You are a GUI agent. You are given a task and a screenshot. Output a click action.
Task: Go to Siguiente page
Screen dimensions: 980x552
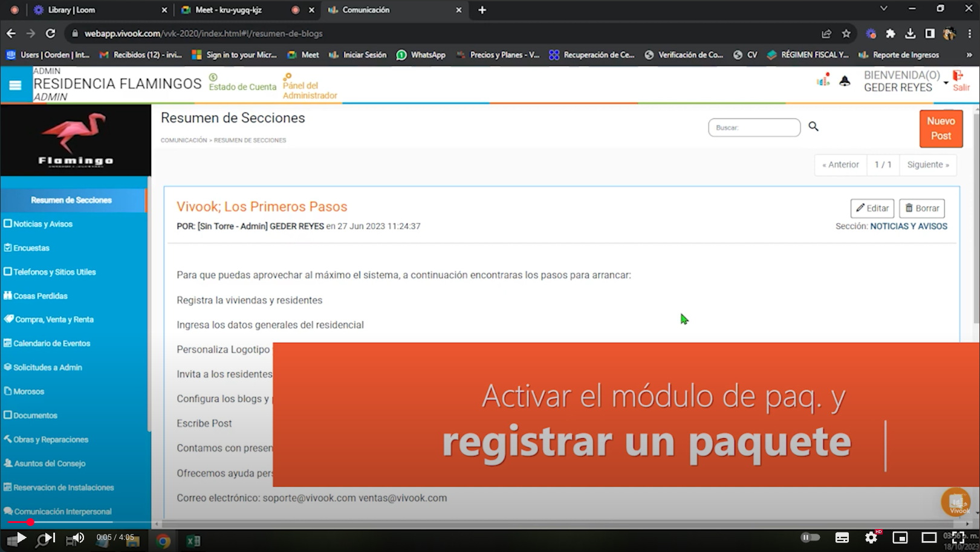(x=928, y=164)
